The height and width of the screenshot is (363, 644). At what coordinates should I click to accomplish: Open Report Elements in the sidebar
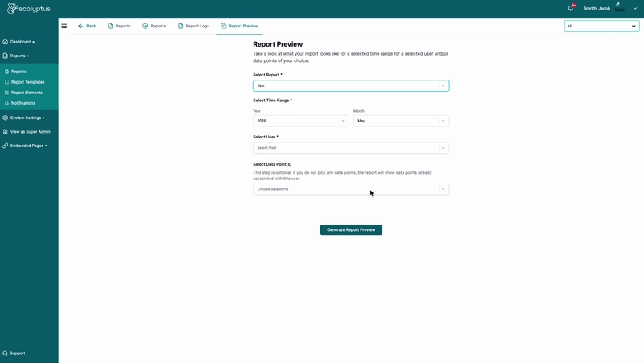27,93
